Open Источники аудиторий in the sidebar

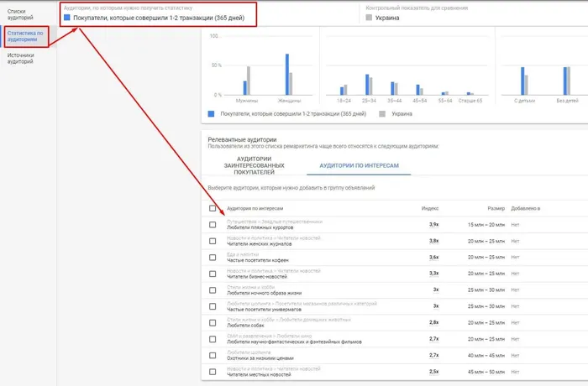pos(21,58)
